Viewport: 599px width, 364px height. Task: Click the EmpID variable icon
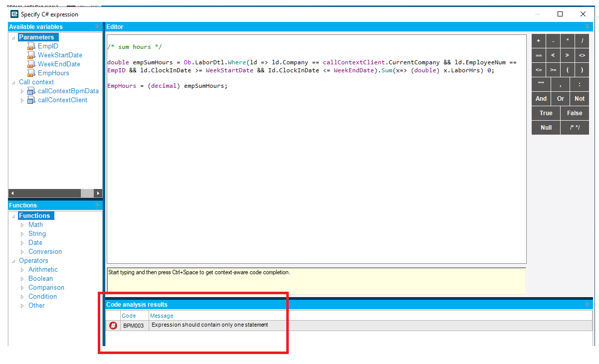point(31,46)
